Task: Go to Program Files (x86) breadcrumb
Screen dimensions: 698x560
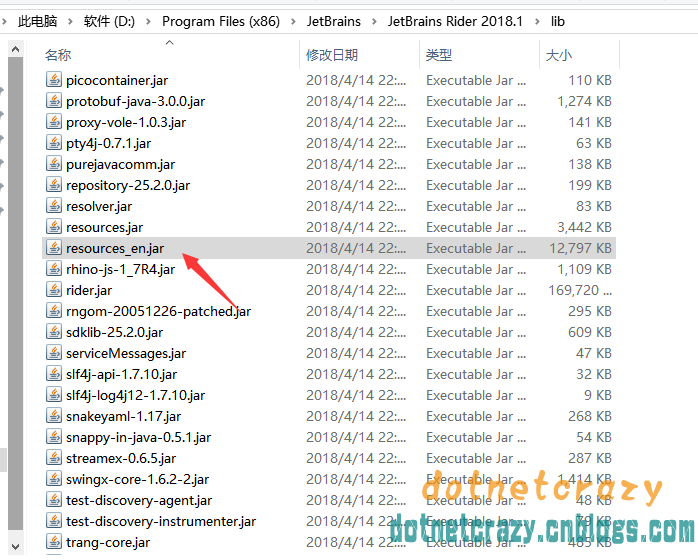Action: click(x=221, y=21)
